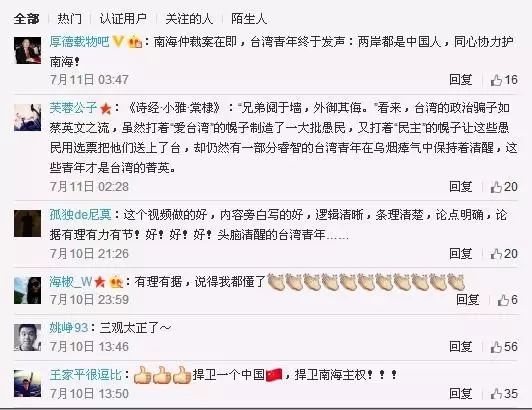Click 海椒_W's profile picture
The height and width of the screenshot is (410, 532).
click(27, 291)
